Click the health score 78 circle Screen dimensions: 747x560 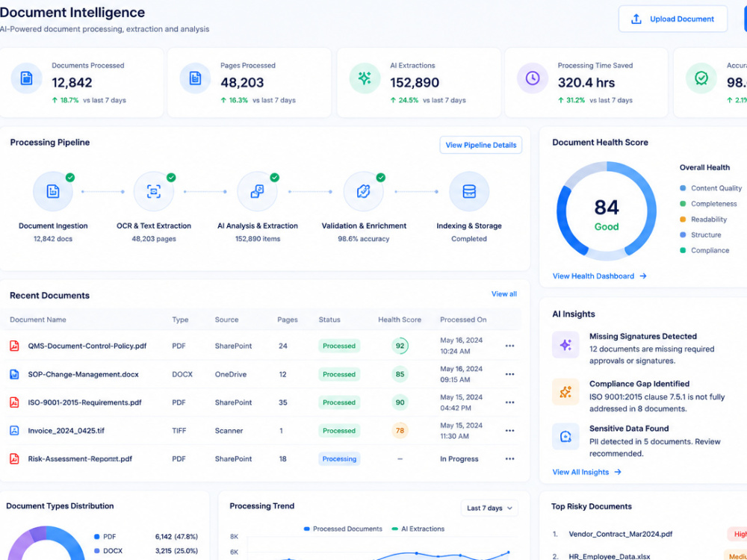(400, 431)
